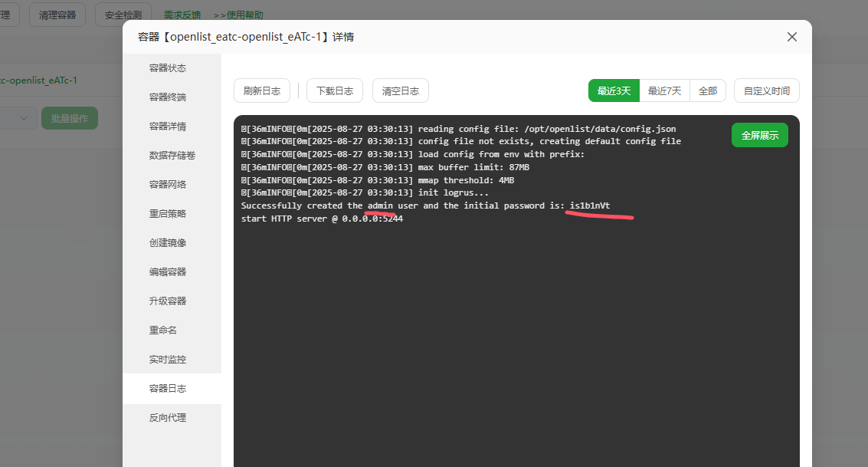Open the 容器状态 sidebar tab

[x=168, y=68]
